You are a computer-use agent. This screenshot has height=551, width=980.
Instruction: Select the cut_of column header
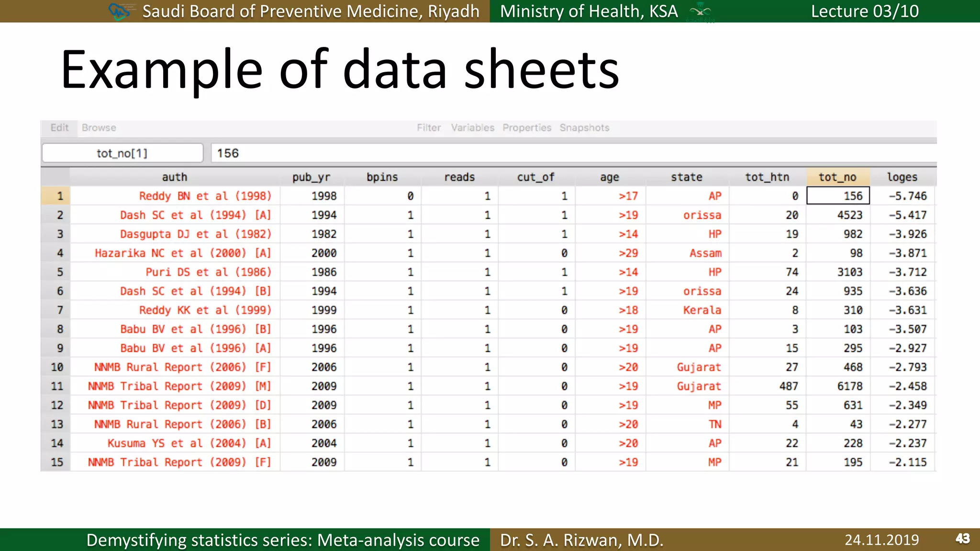pos(536,177)
